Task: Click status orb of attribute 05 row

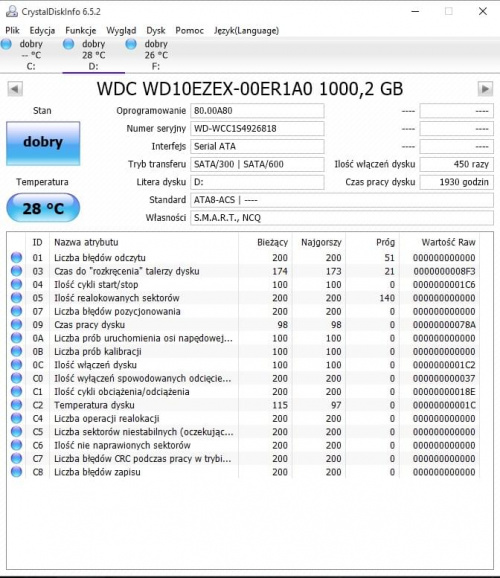Action: 16,297
